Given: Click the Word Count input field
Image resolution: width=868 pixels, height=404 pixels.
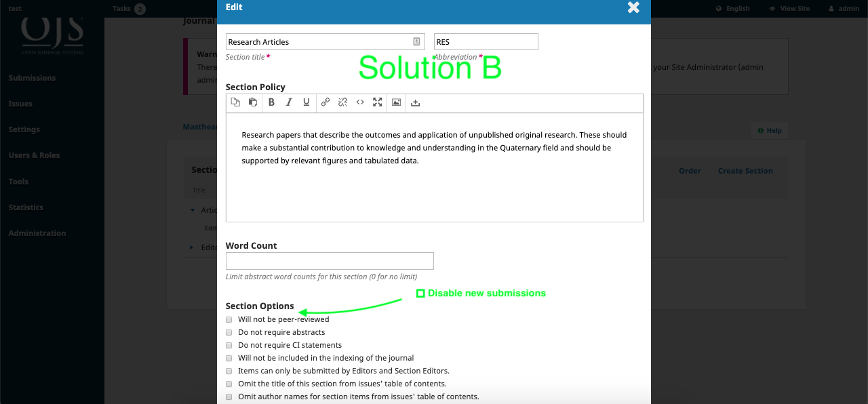Looking at the screenshot, I should click(x=330, y=261).
